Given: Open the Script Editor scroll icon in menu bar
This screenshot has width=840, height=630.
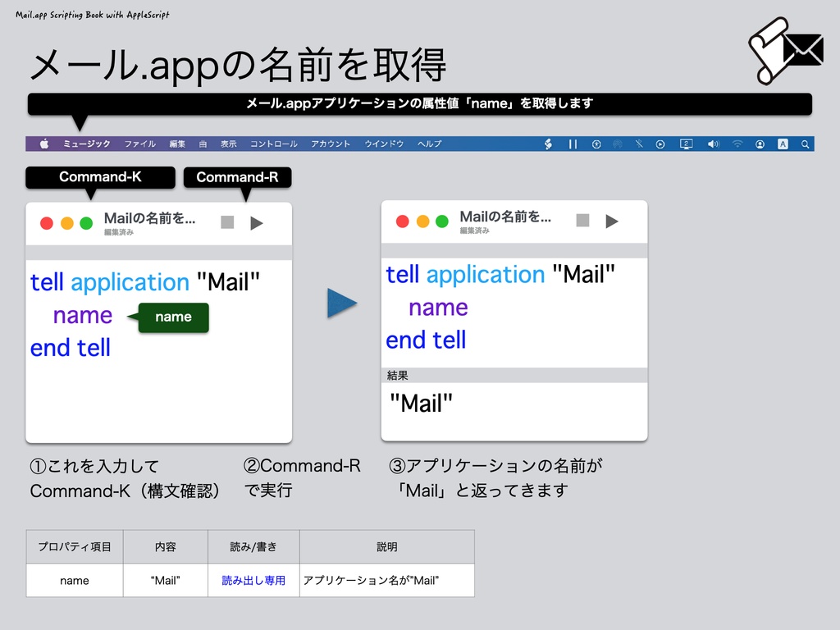Looking at the screenshot, I should tap(548, 144).
